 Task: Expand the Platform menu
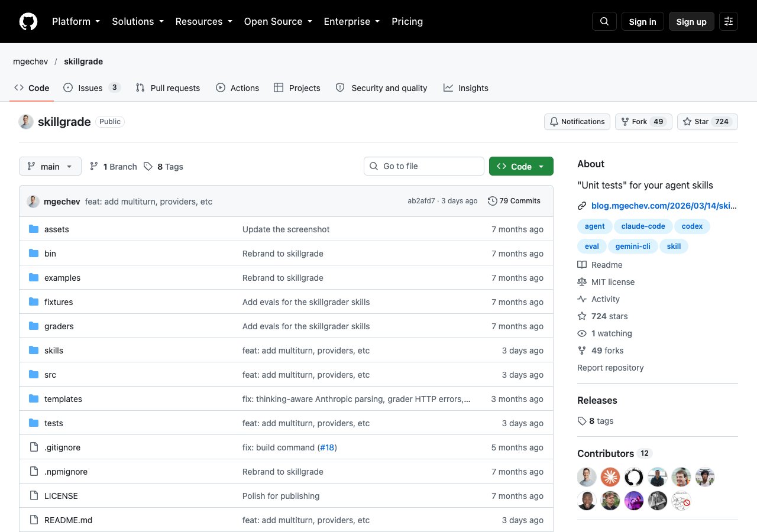[x=76, y=21]
